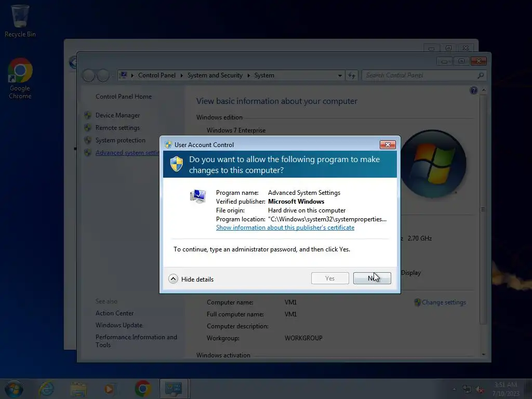Click the Control Panel breadcrumb segment
Image resolution: width=532 pixels, height=399 pixels.
(157, 75)
